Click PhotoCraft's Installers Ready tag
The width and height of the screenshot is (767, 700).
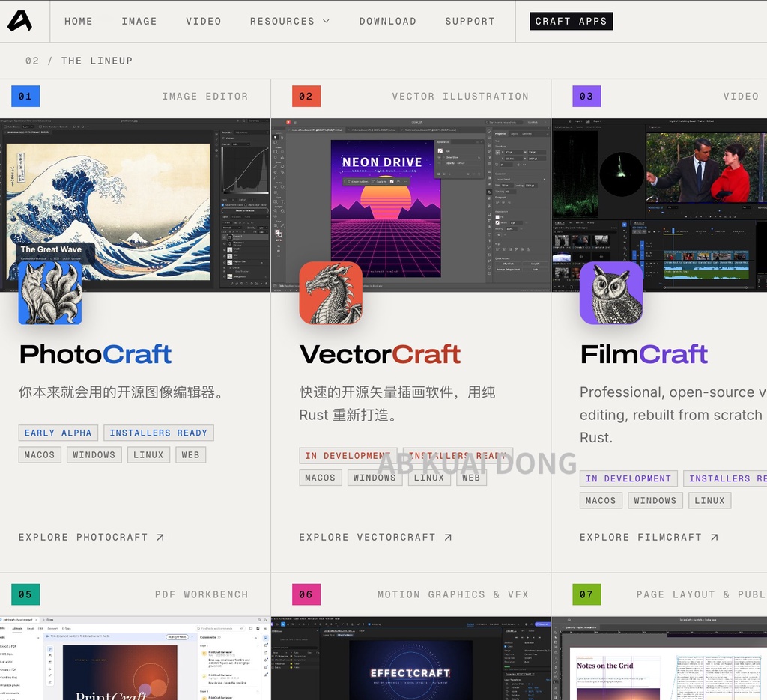click(159, 433)
